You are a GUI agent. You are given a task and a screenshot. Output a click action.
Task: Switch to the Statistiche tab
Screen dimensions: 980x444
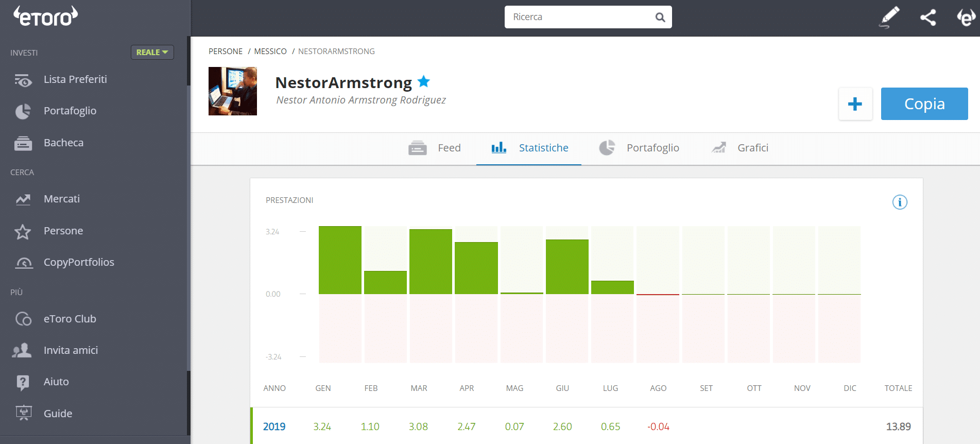tap(529, 148)
